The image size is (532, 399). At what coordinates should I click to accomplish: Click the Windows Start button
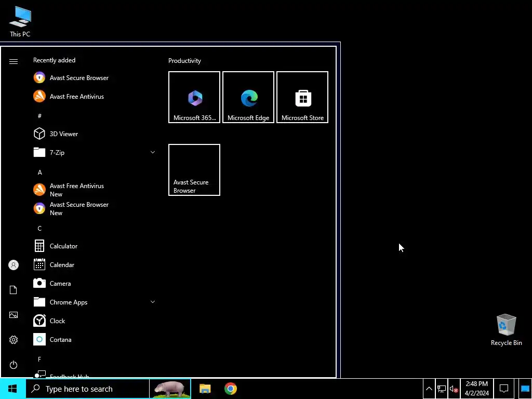(x=12, y=389)
